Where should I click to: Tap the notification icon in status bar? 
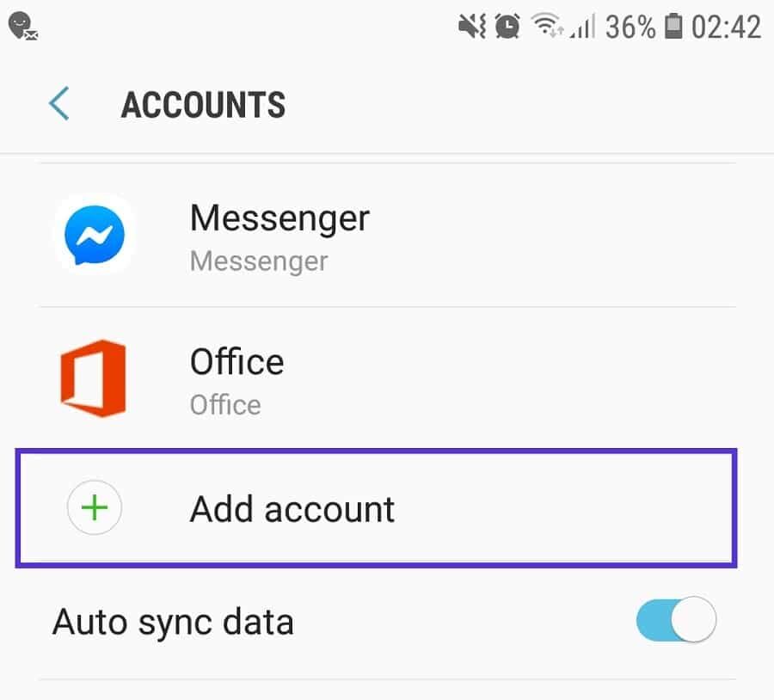tap(22, 27)
